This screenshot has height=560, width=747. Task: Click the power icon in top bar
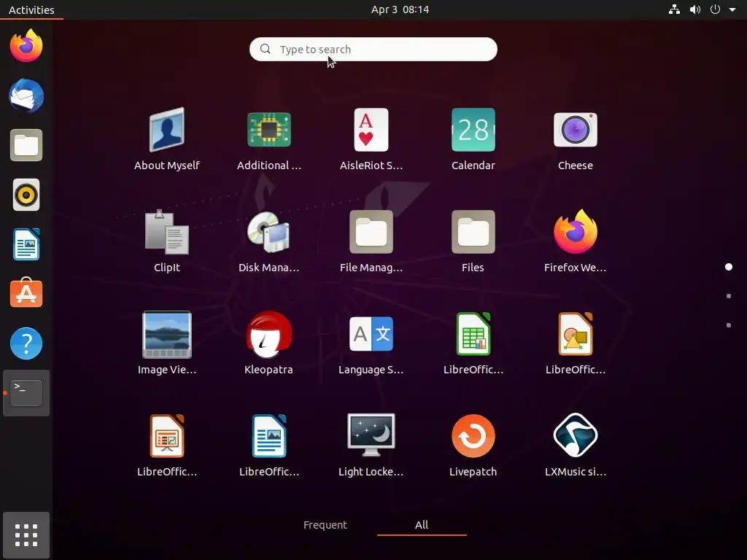(x=715, y=9)
